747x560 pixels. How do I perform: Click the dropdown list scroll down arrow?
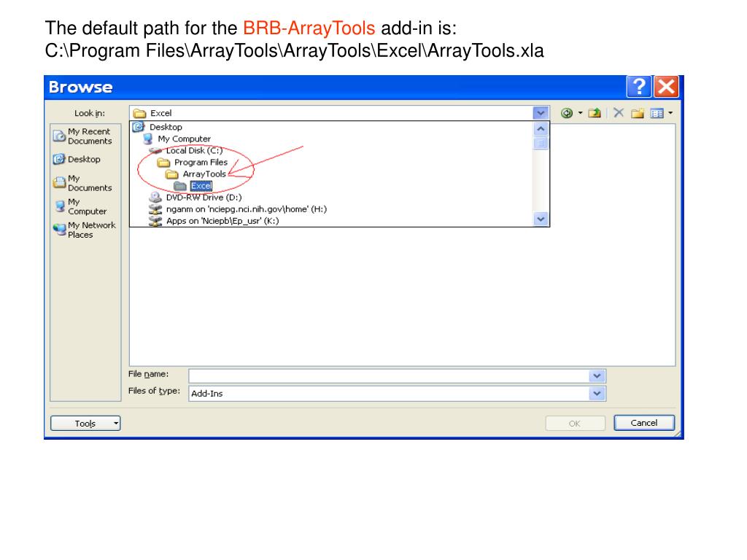pyautogui.click(x=541, y=219)
